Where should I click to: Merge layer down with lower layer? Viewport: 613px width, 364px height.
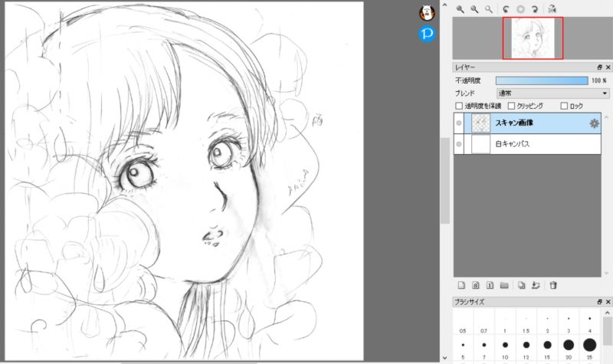pyautogui.click(x=536, y=285)
